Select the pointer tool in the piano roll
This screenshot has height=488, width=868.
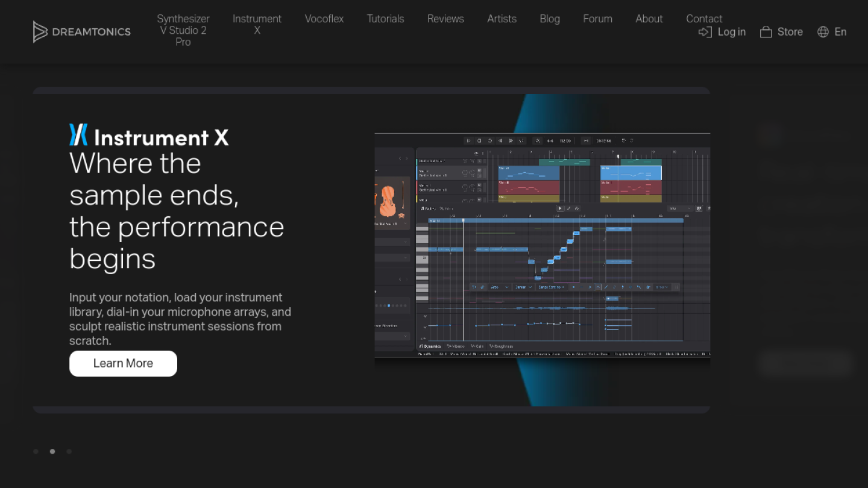tap(560, 208)
